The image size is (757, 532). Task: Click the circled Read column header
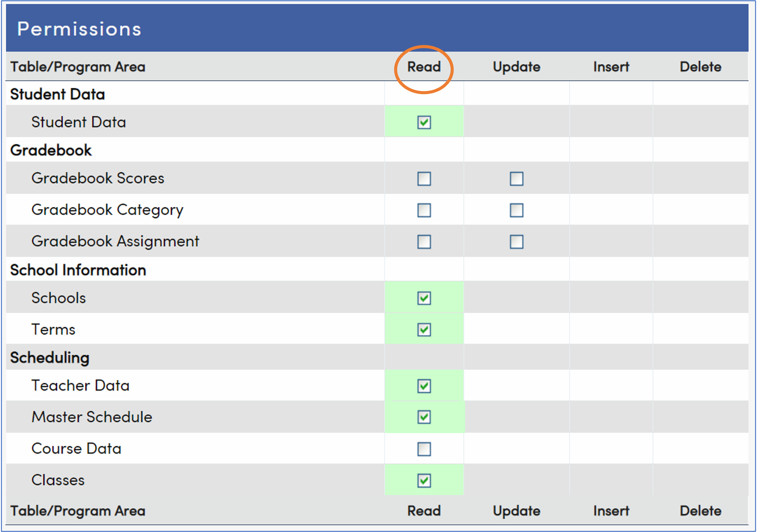point(424,67)
